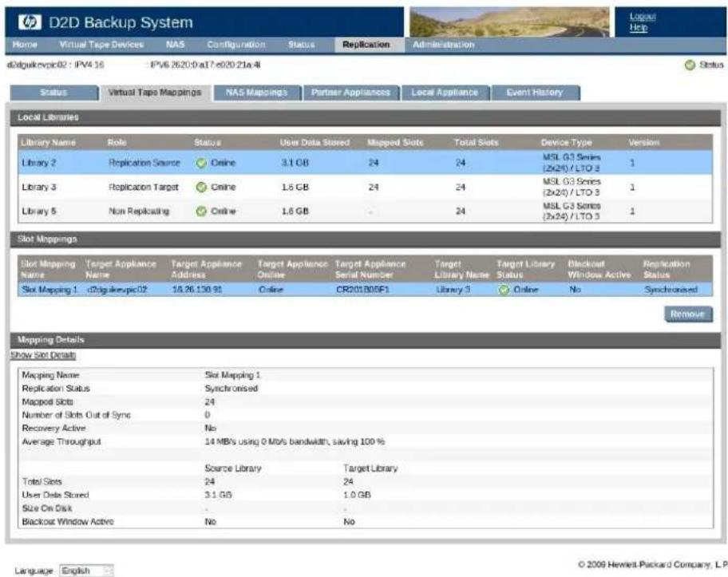Click Library 2 green Online status icon
728x577 pixels.
pyautogui.click(x=201, y=163)
